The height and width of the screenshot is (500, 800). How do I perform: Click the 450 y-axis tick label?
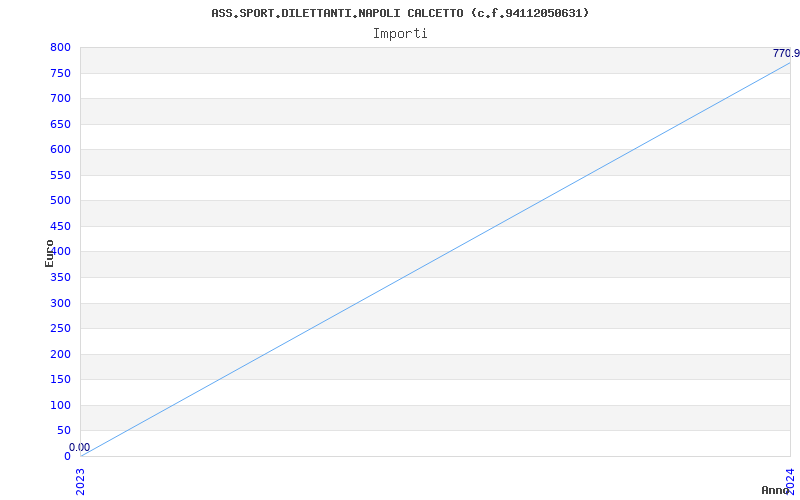(x=60, y=227)
